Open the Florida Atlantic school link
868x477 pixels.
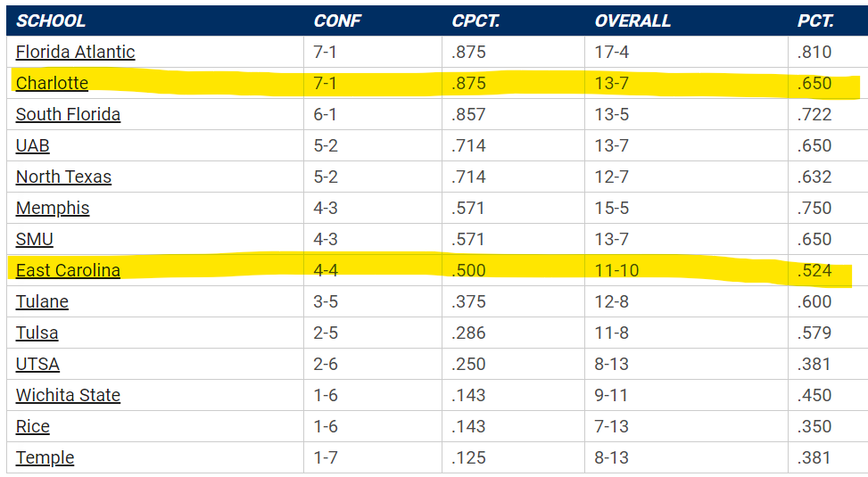tap(75, 52)
